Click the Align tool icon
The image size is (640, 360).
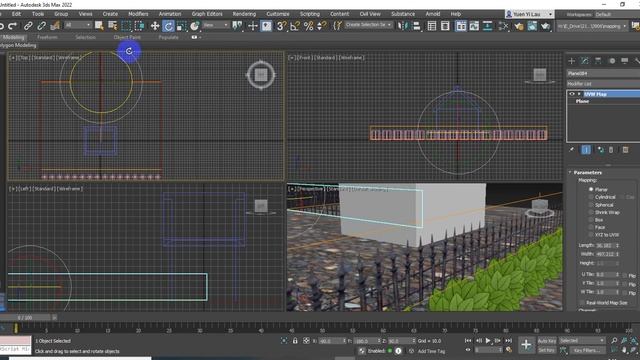tap(416, 26)
